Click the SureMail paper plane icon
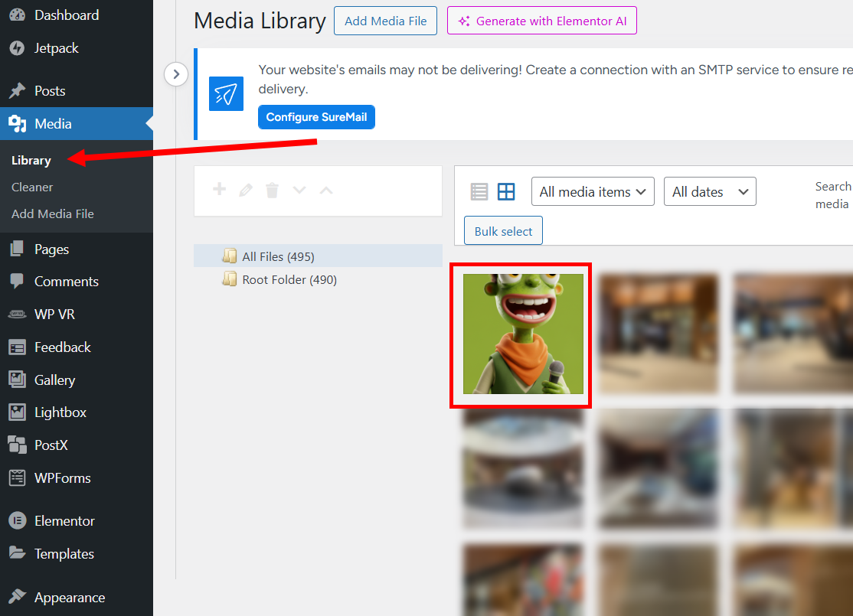 [x=226, y=93]
